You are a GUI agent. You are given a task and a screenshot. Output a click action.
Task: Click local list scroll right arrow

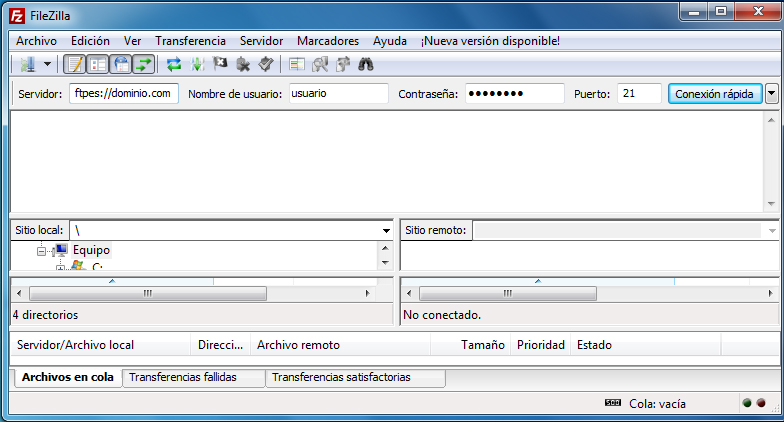368,294
